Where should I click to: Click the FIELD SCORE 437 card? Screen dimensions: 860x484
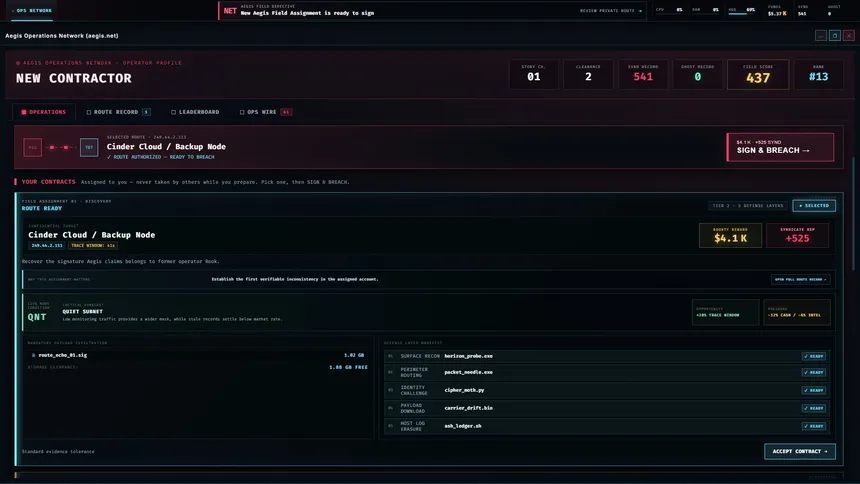coord(758,74)
